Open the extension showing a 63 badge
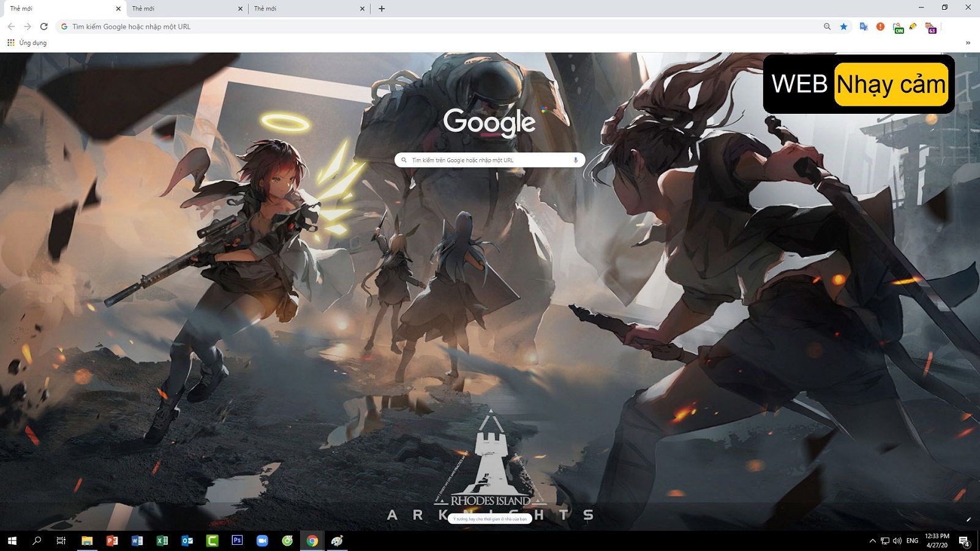 point(932,26)
